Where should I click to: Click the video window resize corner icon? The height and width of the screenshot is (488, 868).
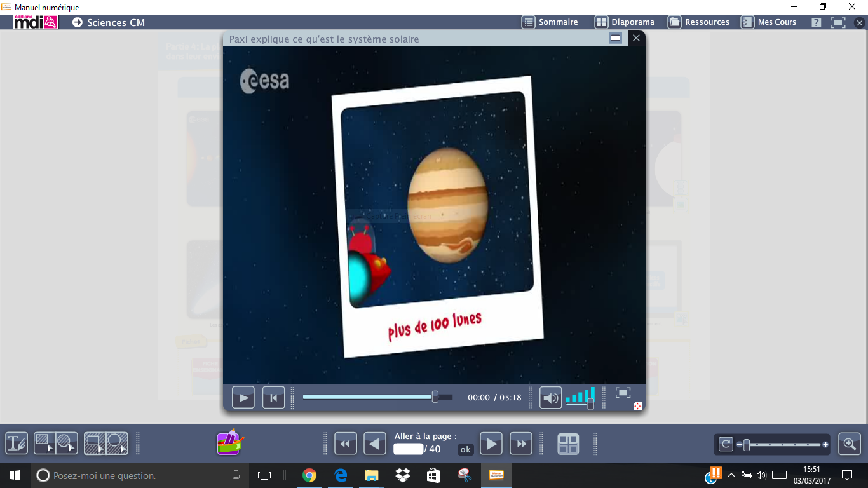click(x=637, y=406)
